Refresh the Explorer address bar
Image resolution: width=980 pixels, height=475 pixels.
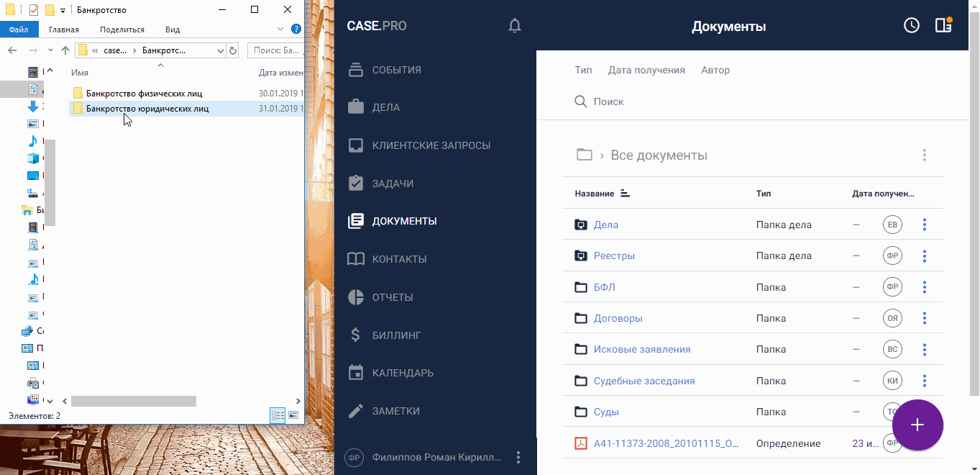point(232,50)
